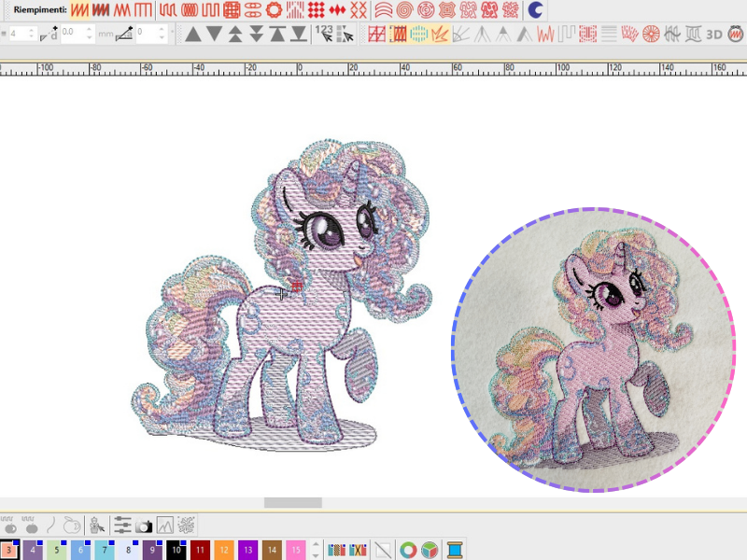Open the camera snapshot tool in bottom toolbar

click(144, 525)
